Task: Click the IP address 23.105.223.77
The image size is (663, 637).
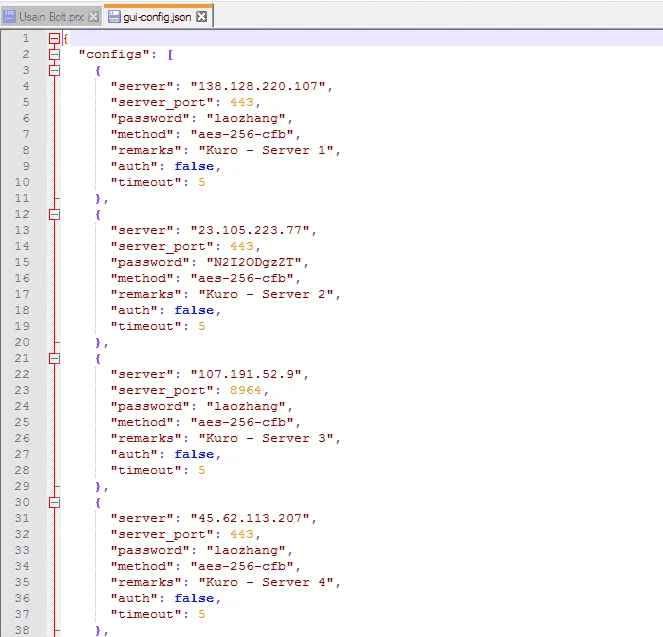Action: (x=250, y=230)
